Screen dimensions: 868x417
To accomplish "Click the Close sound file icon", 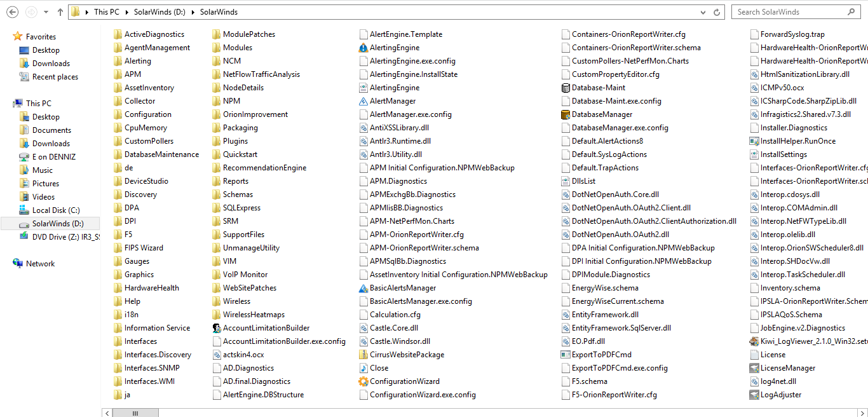I will [363, 368].
